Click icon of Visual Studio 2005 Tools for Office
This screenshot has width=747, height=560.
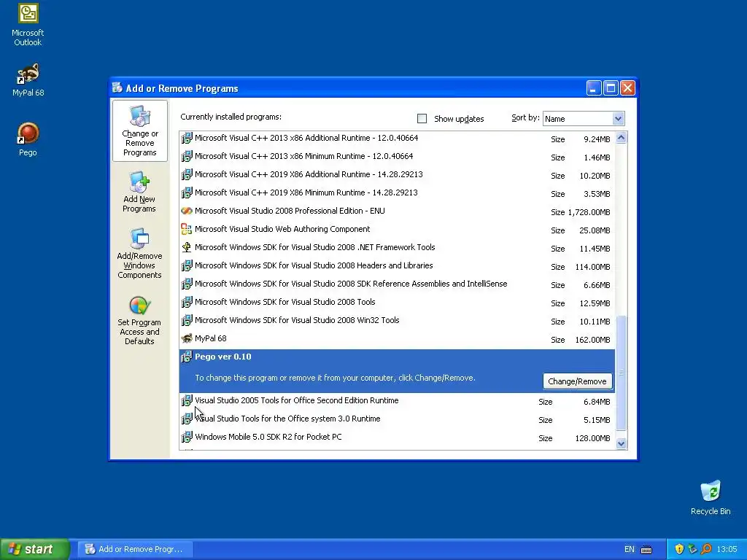(x=187, y=400)
